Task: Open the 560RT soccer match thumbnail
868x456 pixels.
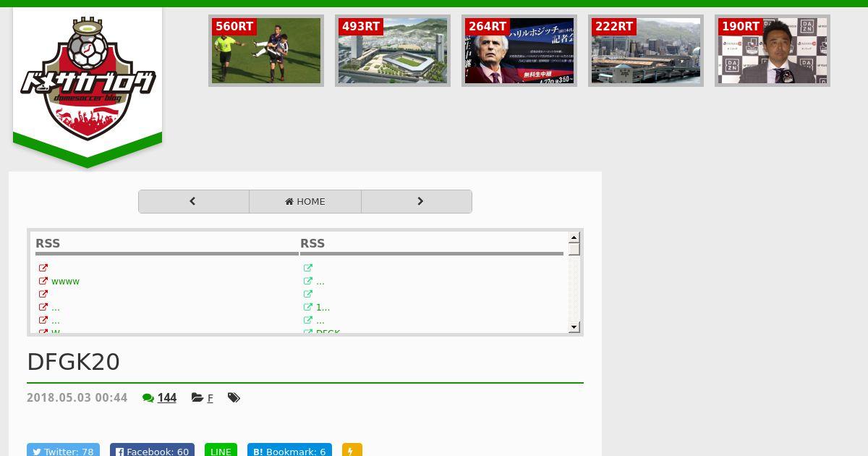Action: (266, 51)
